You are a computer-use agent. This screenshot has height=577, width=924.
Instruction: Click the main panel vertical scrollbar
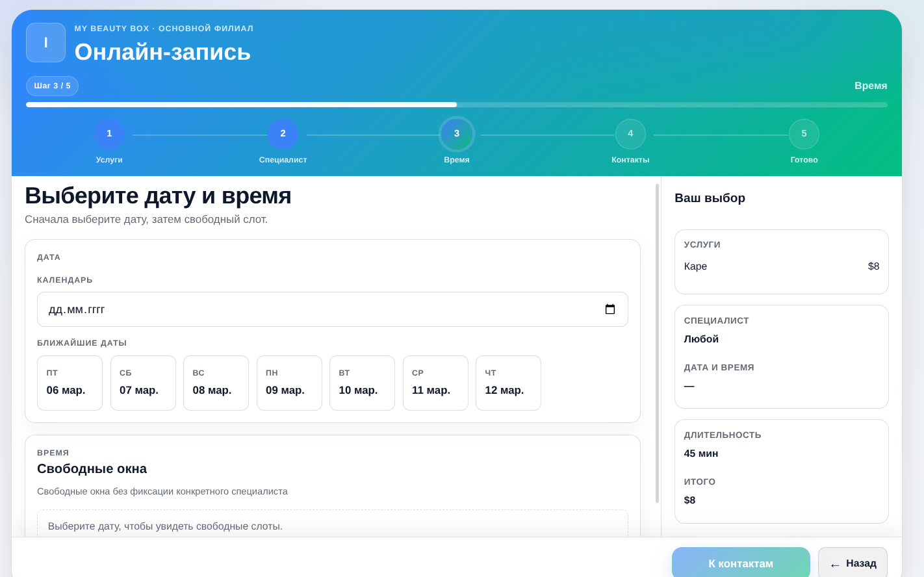point(657,343)
